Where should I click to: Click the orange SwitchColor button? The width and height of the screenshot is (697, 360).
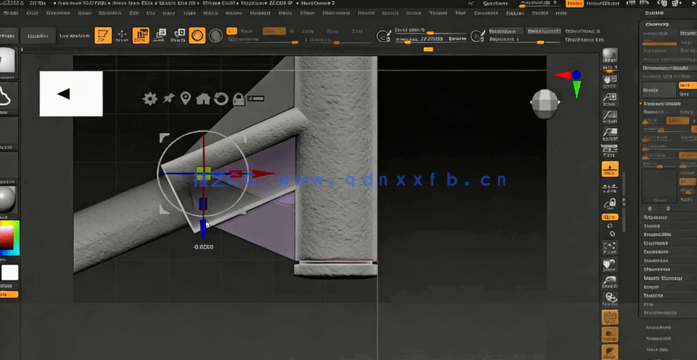coord(9,294)
